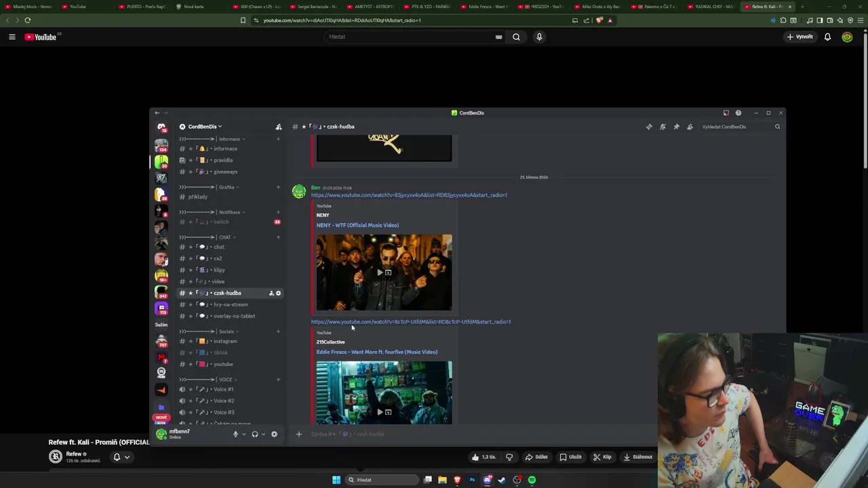Add channel to Socials category
868x488 pixels.
pyautogui.click(x=278, y=331)
